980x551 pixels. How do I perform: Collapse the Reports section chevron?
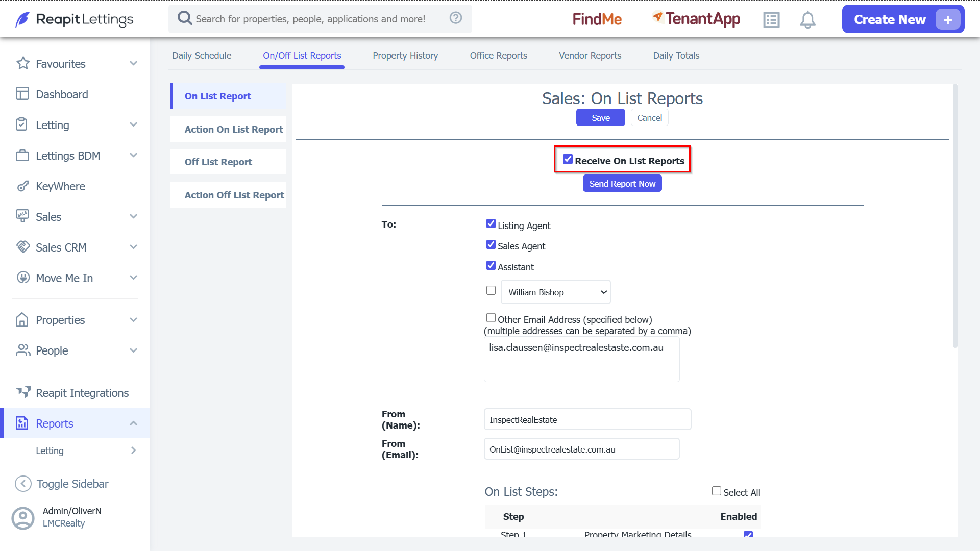pyautogui.click(x=134, y=423)
